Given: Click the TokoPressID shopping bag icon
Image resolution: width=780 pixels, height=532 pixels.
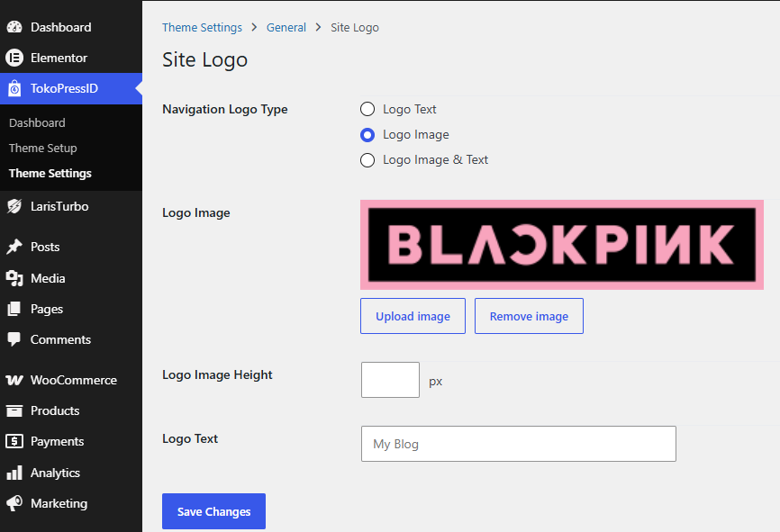Looking at the screenshot, I should (14, 88).
